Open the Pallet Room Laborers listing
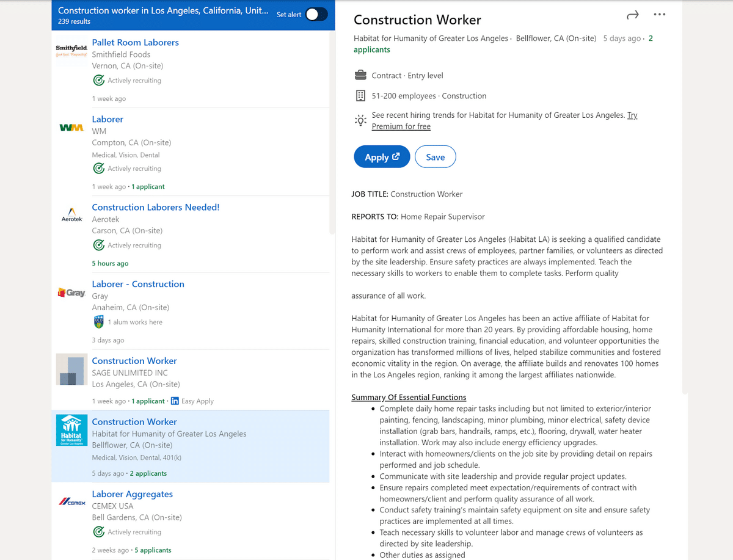Screen dimensions: 733x560 [135, 43]
